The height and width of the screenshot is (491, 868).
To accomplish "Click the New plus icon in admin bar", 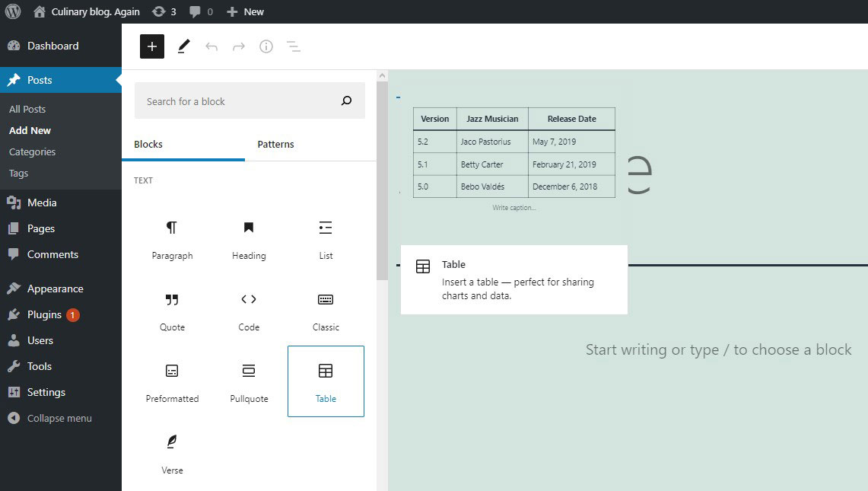I will click(x=232, y=11).
